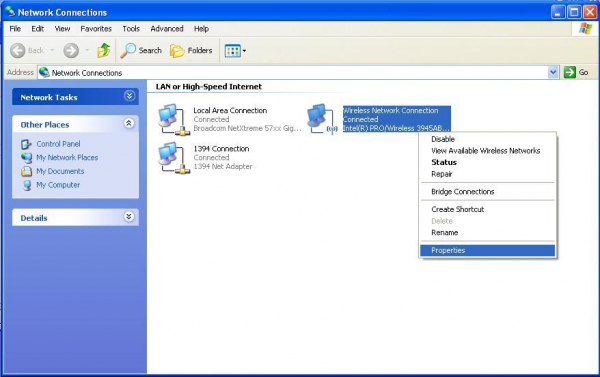Go up one folder level
600x377 pixels.
[104, 51]
